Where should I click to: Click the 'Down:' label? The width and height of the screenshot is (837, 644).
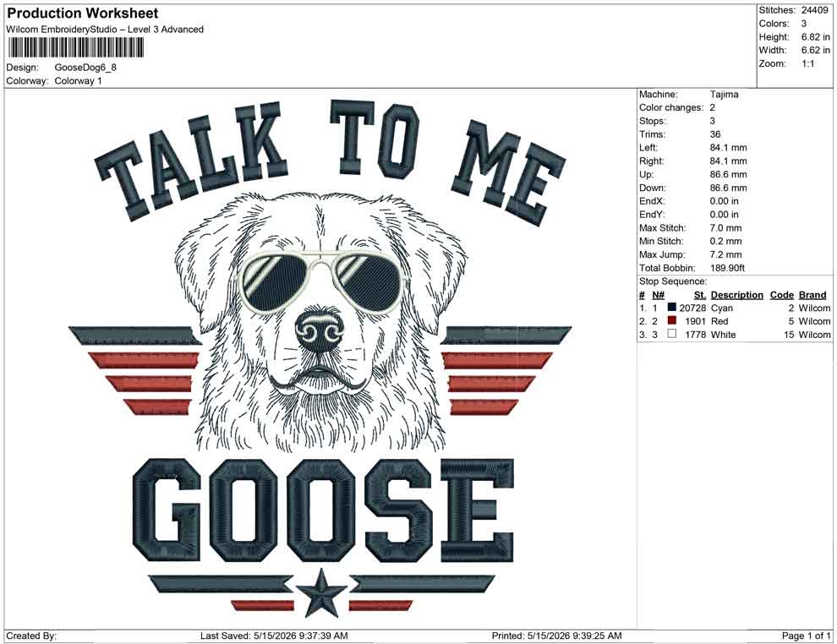point(653,188)
